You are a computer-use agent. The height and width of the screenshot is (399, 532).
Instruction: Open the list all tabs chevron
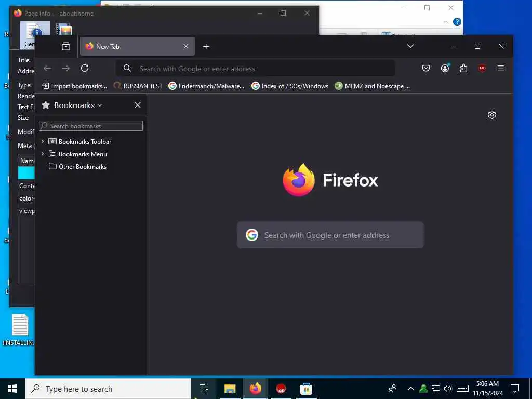[410, 46]
